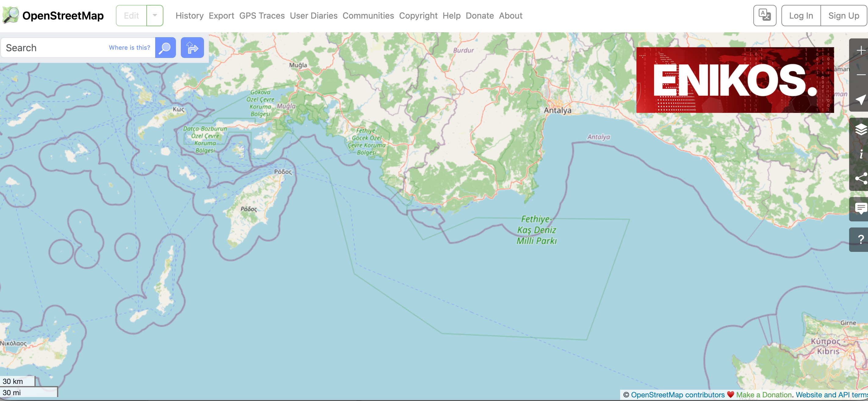Open the map layers panel
Image resolution: width=868 pixels, height=401 pixels.
(861, 130)
